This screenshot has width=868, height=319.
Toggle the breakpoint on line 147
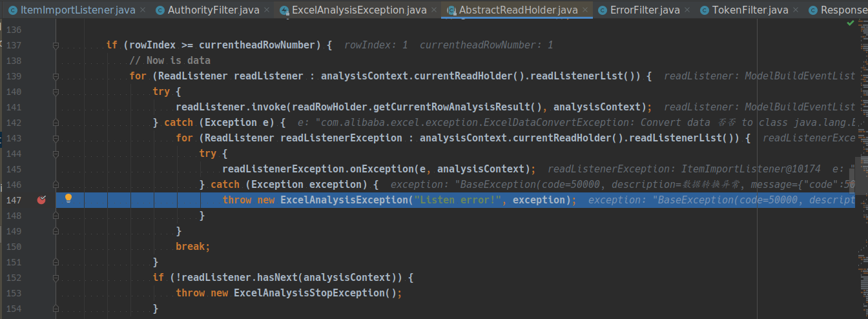pos(42,200)
